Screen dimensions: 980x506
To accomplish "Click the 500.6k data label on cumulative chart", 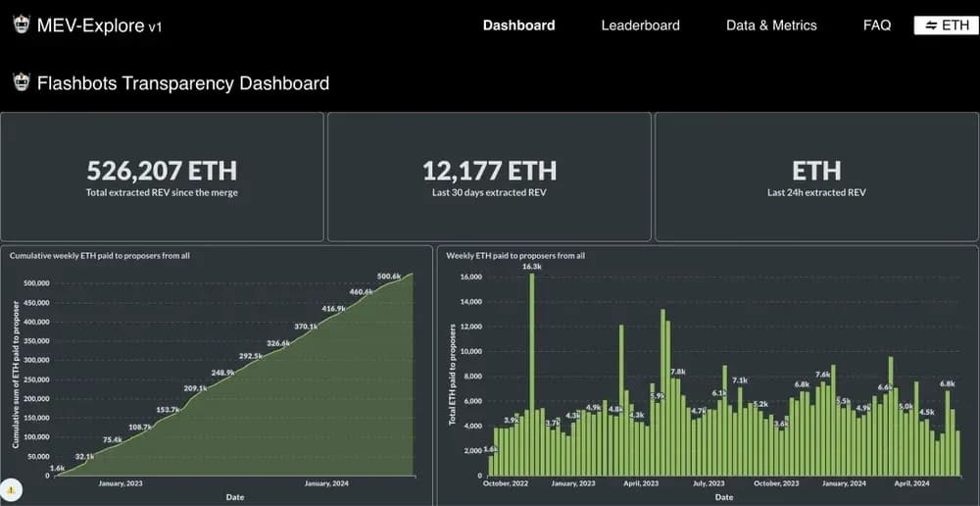I will point(389,276).
